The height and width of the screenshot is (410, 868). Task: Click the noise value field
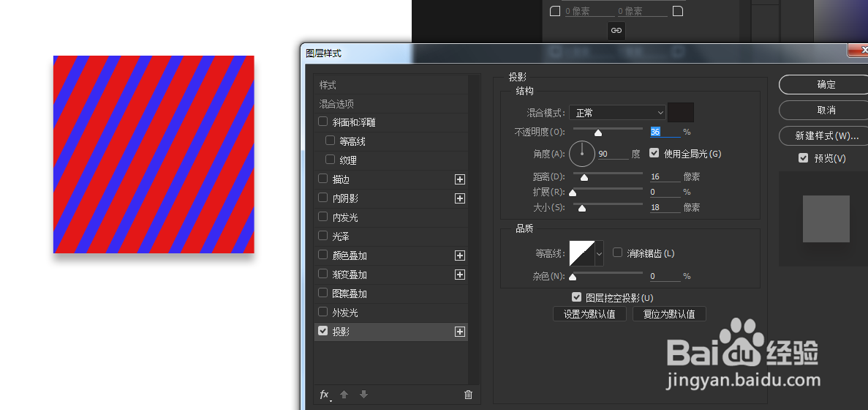click(x=665, y=276)
